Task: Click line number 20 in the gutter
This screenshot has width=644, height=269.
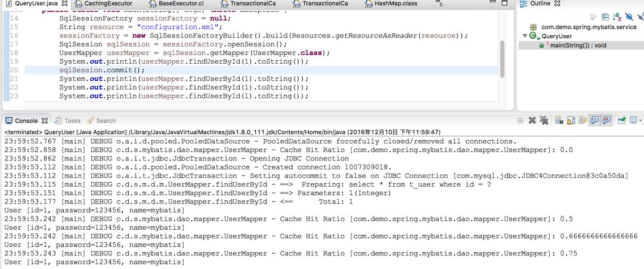Action: click(x=14, y=70)
